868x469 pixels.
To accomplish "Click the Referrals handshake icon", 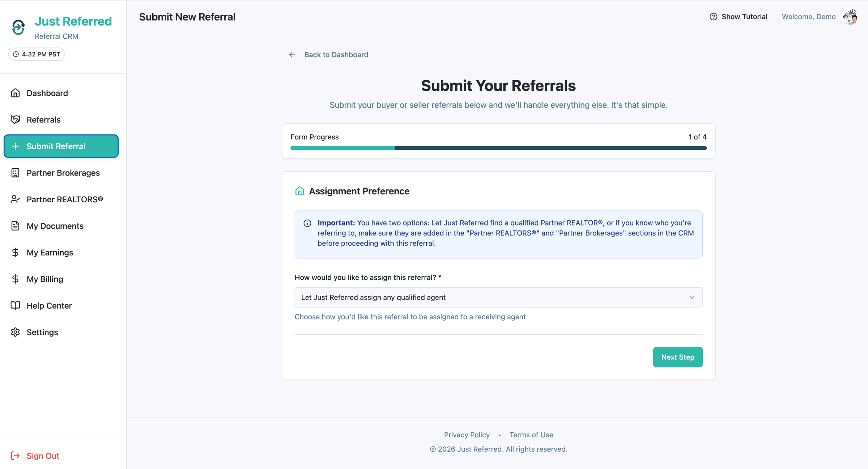I will point(16,119).
